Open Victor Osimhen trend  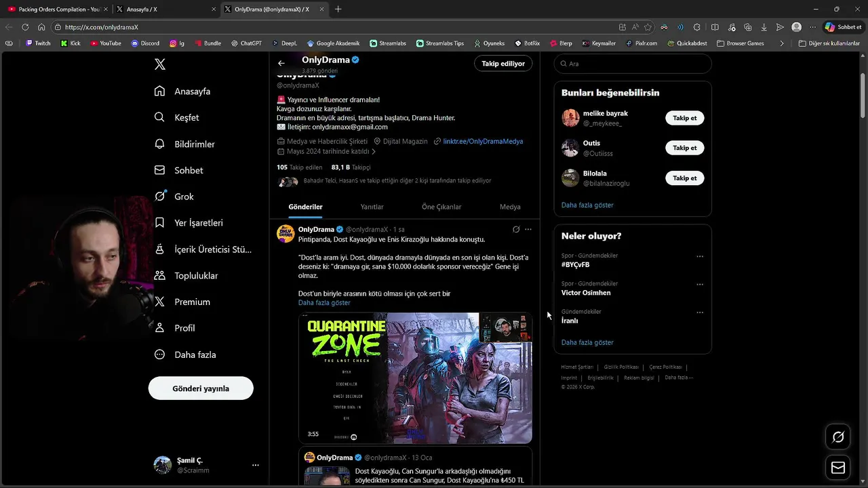pyautogui.click(x=586, y=293)
